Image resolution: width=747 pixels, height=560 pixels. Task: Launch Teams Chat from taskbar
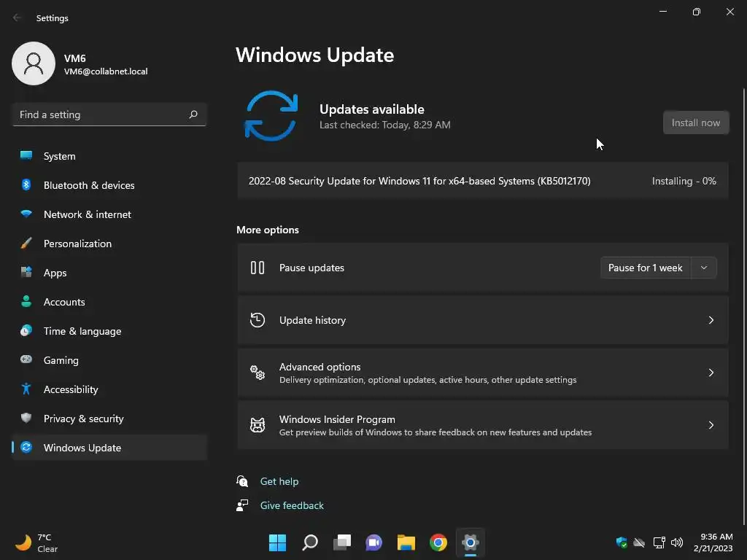pos(374,542)
